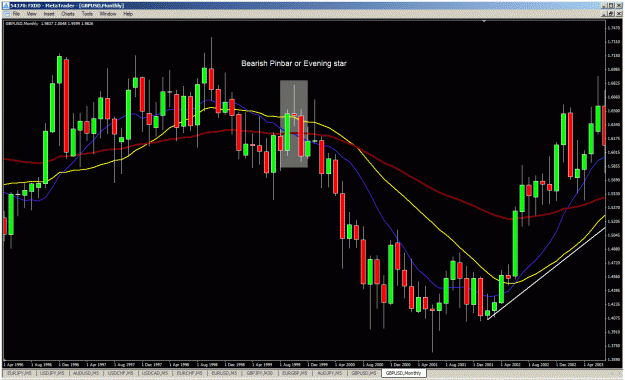Screen dimensions: 625x380
Task: Open the Charts menu
Action: [68, 14]
